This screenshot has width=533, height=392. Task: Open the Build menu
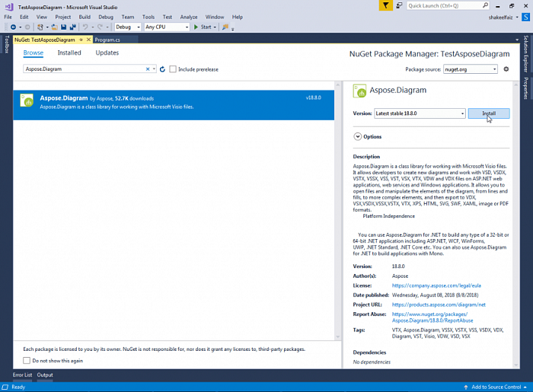pos(85,17)
